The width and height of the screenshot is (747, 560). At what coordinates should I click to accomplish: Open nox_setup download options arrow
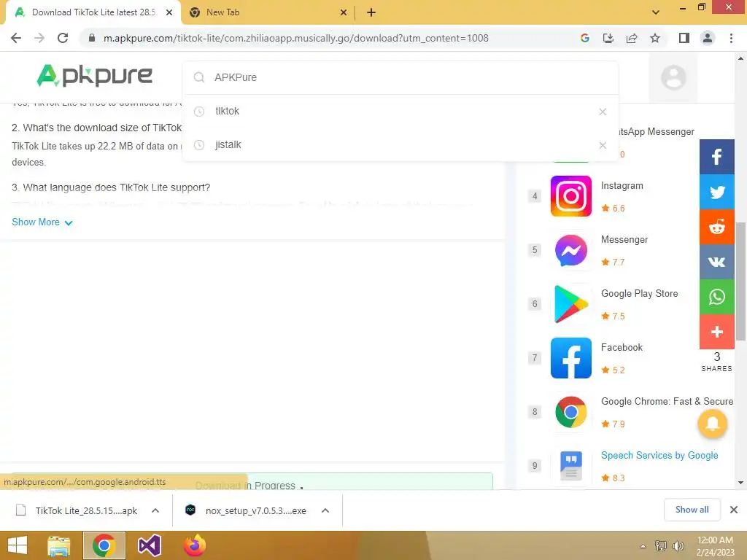[325, 510]
